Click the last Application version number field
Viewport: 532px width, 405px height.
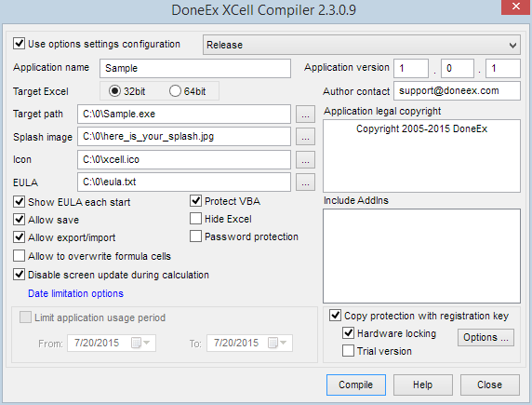(503, 68)
